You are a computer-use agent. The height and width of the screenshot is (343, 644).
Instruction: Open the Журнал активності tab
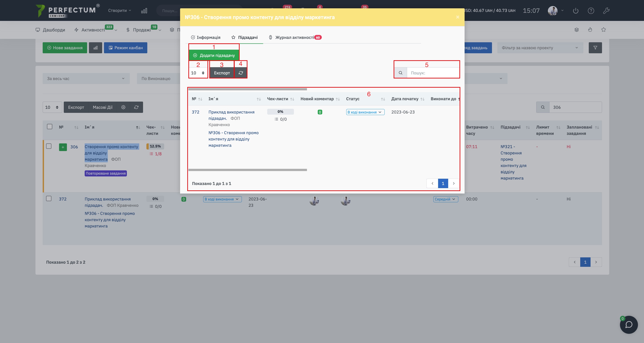(x=295, y=37)
